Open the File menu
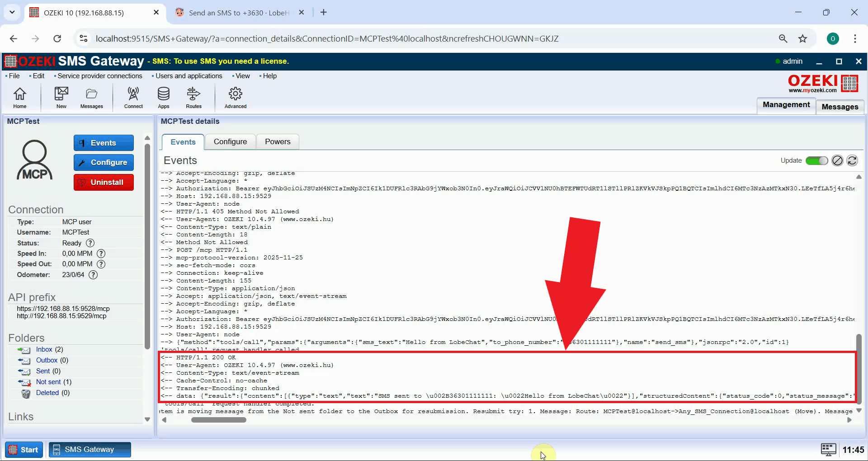The height and width of the screenshot is (461, 868). tap(14, 76)
